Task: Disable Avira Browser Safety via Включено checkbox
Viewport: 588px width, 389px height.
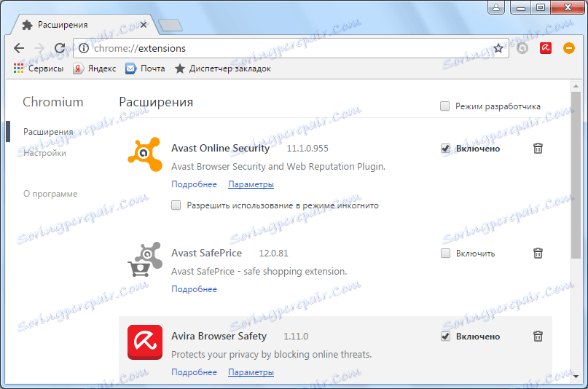Action: click(x=445, y=336)
